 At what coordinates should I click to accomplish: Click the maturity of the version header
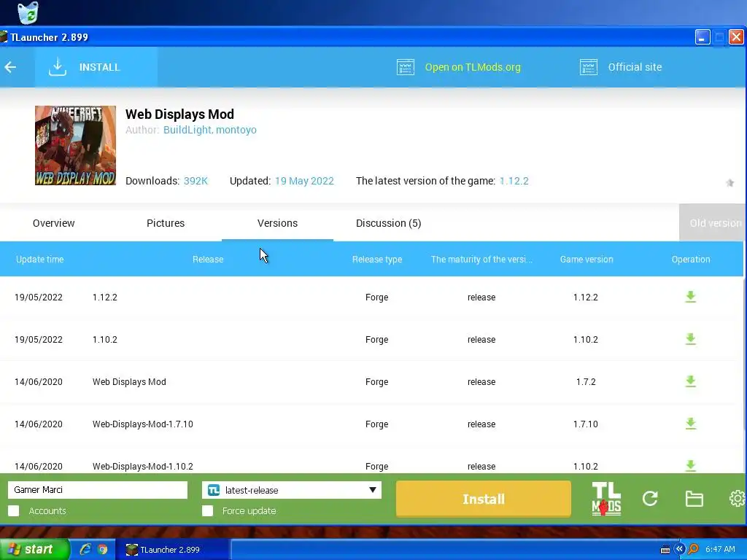click(481, 259)
